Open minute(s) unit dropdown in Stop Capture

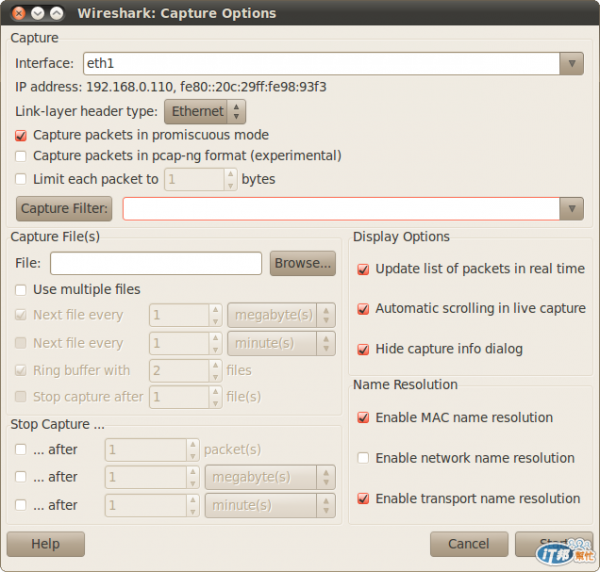(x=270, y=505)
